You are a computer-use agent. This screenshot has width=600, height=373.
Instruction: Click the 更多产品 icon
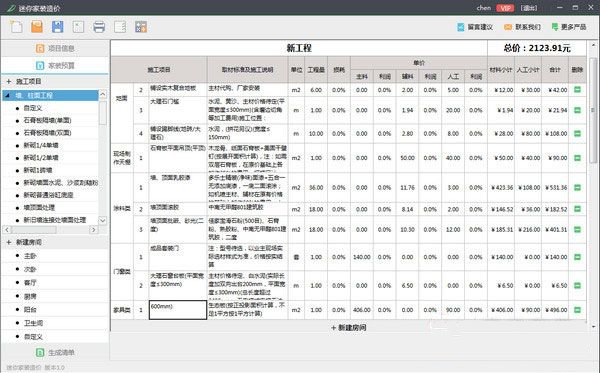point(554,26)
